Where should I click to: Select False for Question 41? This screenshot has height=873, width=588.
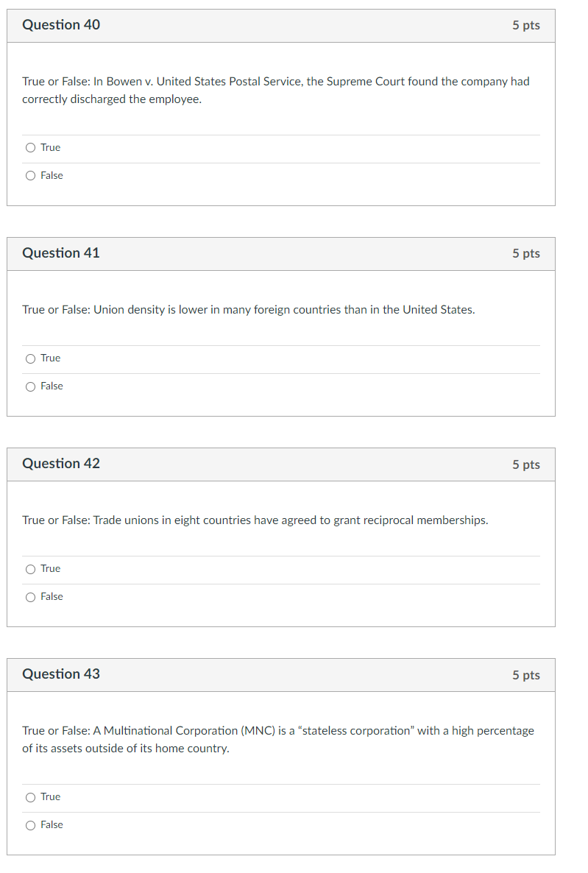click(30, 386)
